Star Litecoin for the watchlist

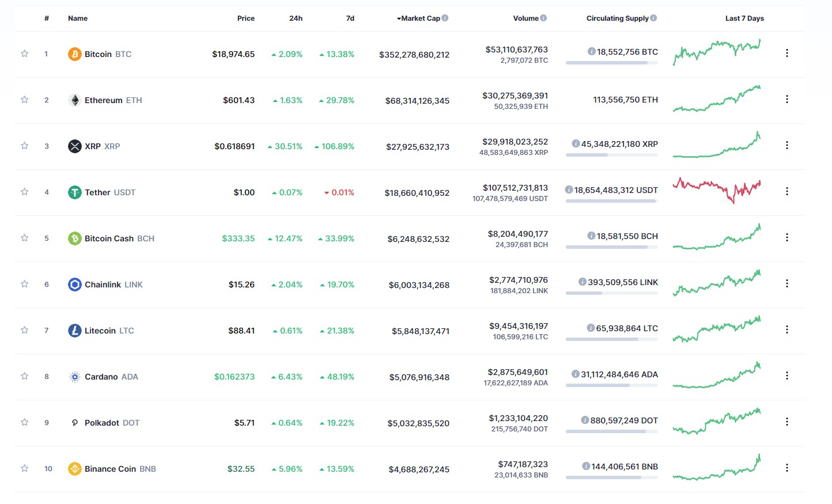tap(25, 330)
